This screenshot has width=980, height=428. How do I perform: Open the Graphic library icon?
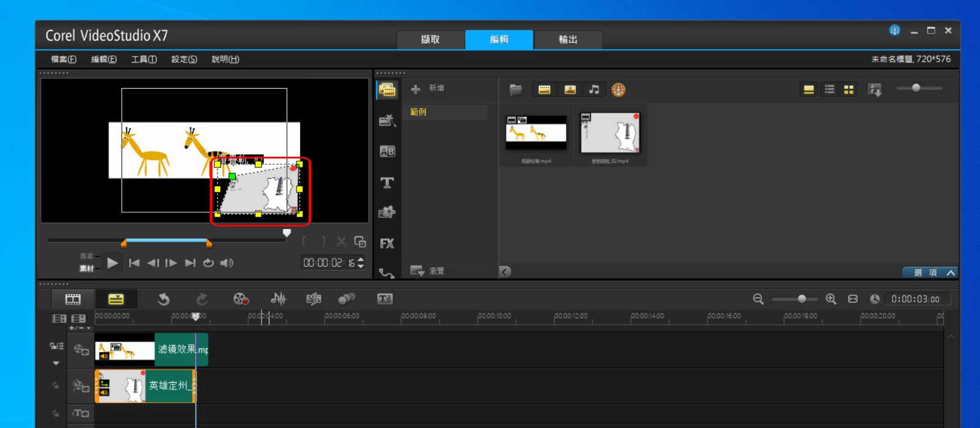[x=387, y=212]
